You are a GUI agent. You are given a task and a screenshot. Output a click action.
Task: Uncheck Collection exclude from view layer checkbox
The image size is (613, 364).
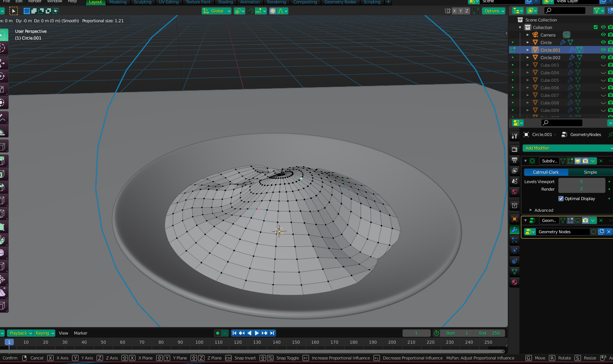tap(596, 27)
